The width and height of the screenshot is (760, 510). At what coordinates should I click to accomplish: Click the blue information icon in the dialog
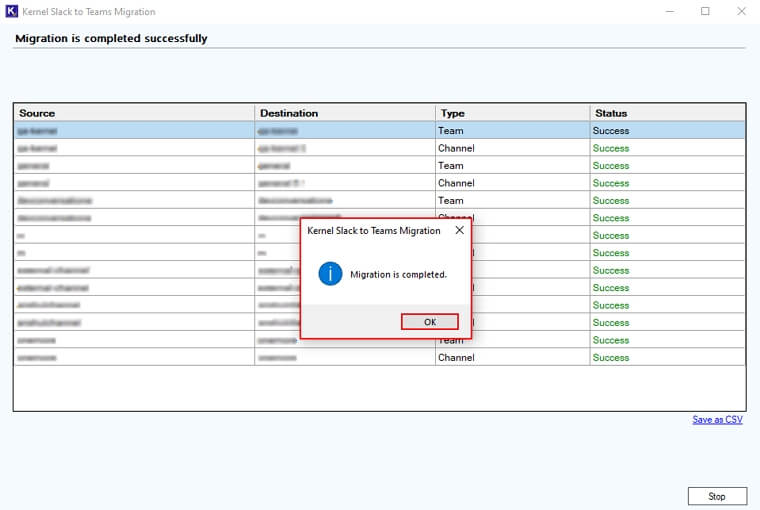coord(330,274)
